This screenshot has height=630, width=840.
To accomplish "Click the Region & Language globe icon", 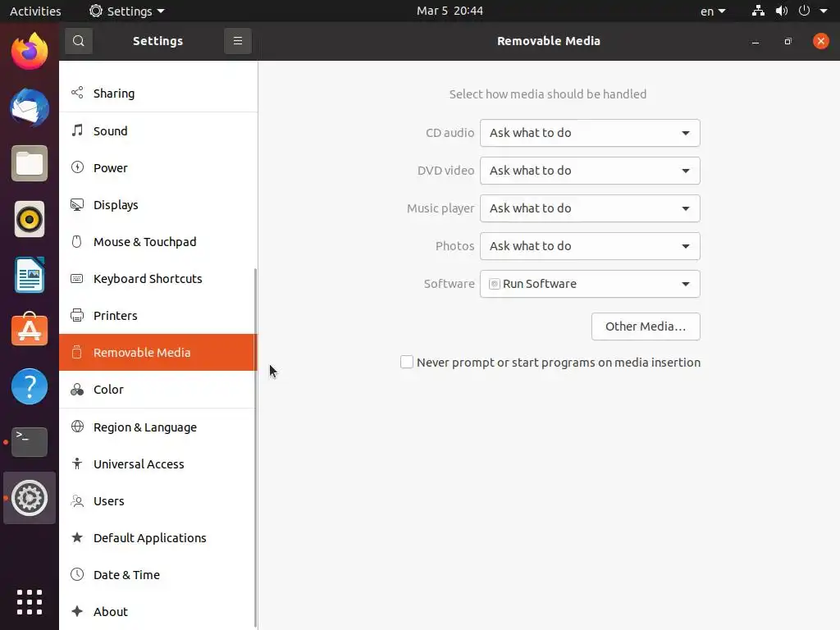I will pos(77,427).
